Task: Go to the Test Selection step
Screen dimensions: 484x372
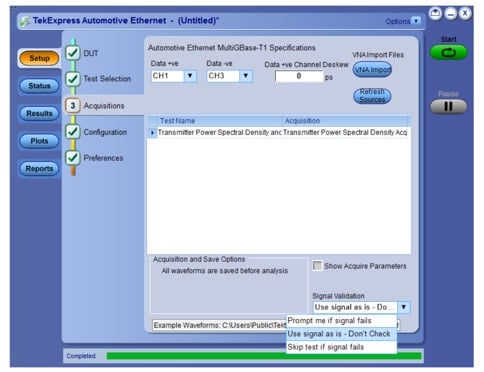Action: tap(107, 79)
